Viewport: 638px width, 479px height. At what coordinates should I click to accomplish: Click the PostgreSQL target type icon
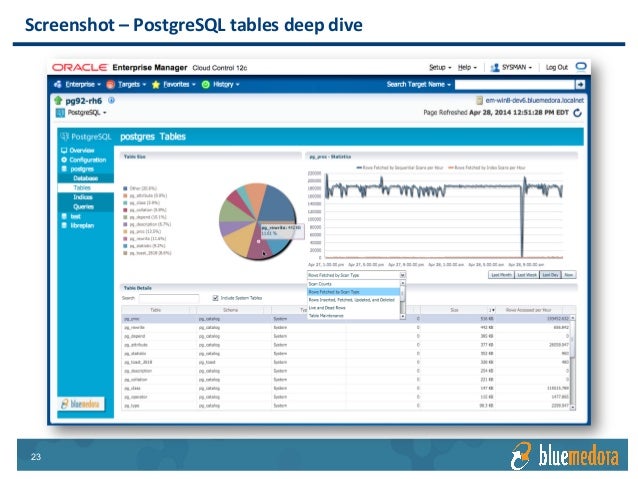coord(60,113)
